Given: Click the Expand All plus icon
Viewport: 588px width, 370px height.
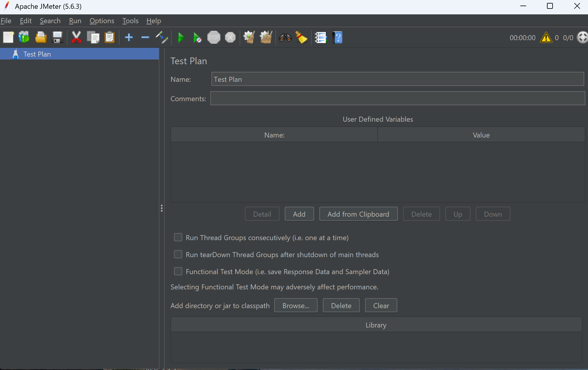Looking at the screenshot, I should coord(129,38).
